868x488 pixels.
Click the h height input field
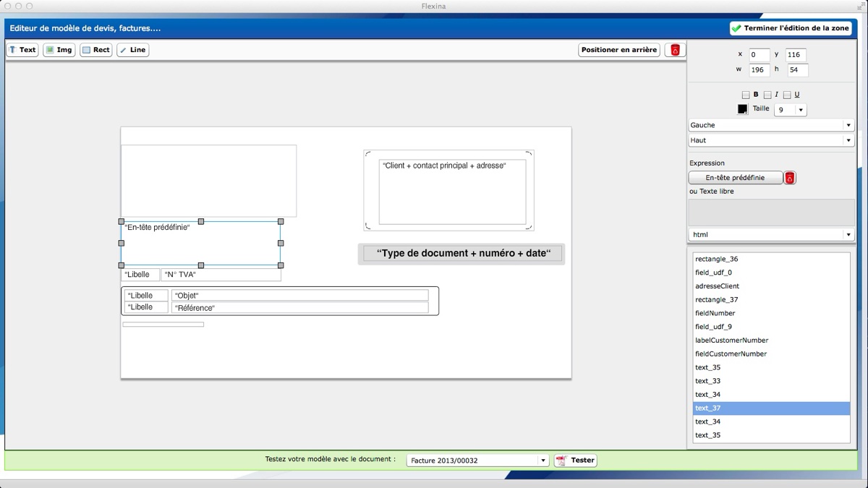click(798, 70)
